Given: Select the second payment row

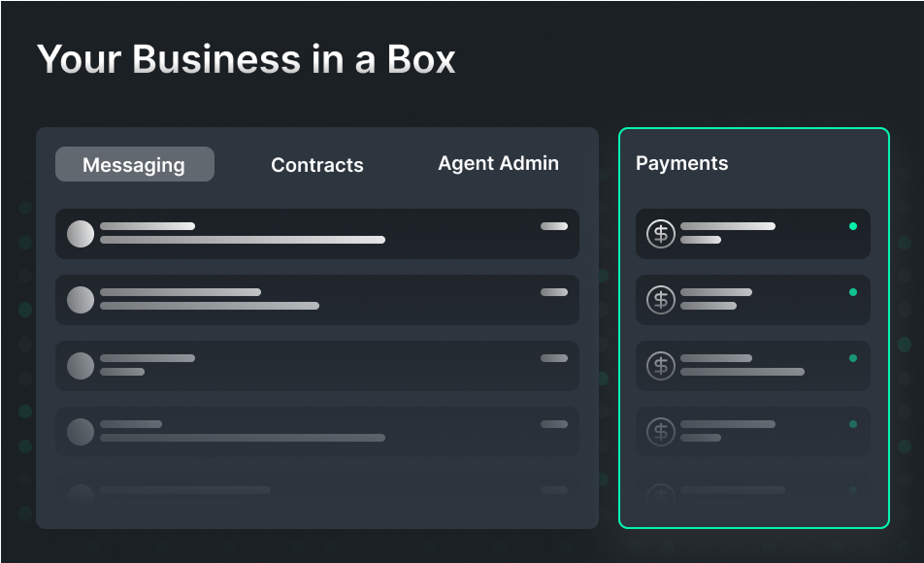Looking at the screenshot, I should point(753,300).
